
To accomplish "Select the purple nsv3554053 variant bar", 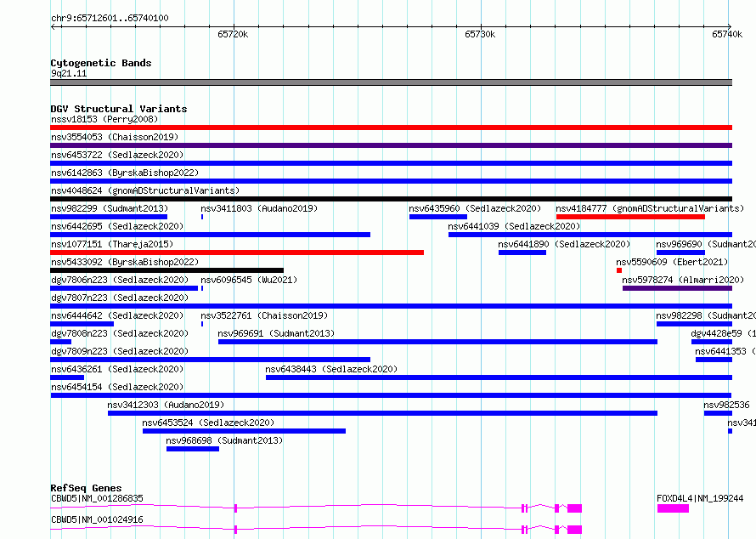I will coord(391,145).
